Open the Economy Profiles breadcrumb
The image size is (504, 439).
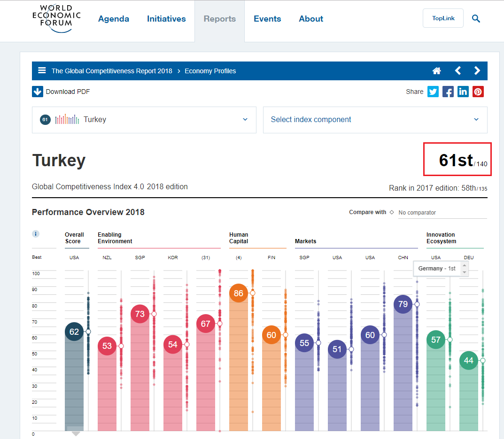210,71
